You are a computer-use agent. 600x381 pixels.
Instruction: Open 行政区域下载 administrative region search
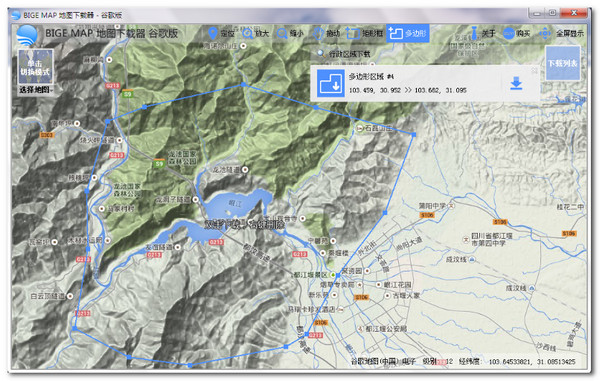pos(344,54)
